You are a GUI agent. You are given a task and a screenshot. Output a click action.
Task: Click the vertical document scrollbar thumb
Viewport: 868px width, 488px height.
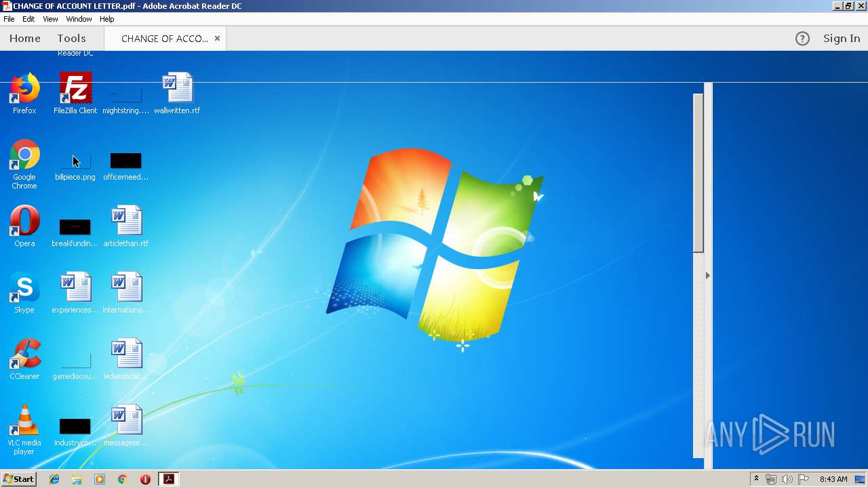[x=698, y=173]
